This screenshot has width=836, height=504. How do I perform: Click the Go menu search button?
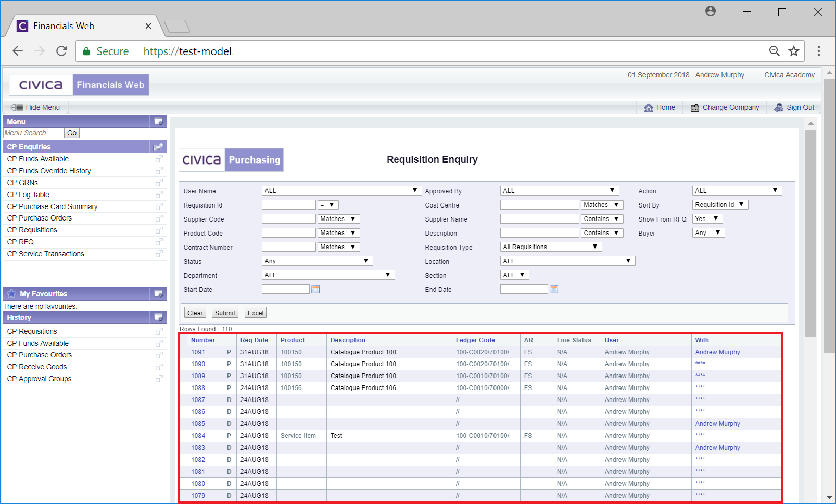click(72, 133)
